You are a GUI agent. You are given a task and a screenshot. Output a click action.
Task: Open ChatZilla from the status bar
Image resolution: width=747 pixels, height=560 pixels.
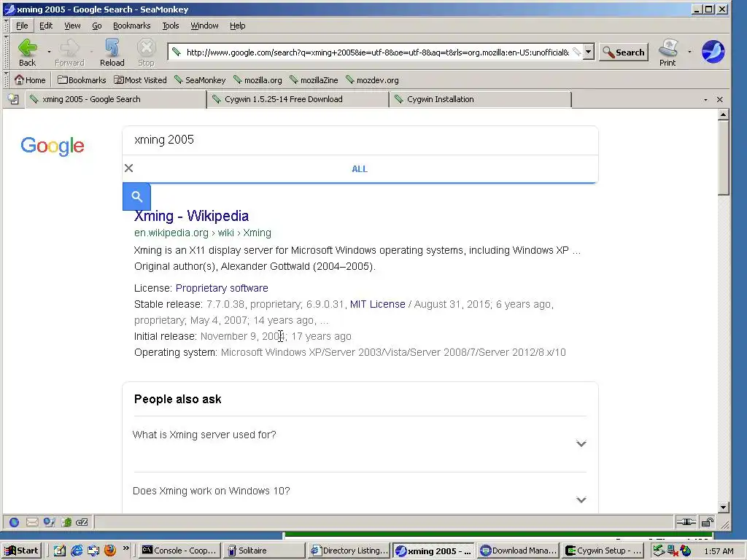82,522
